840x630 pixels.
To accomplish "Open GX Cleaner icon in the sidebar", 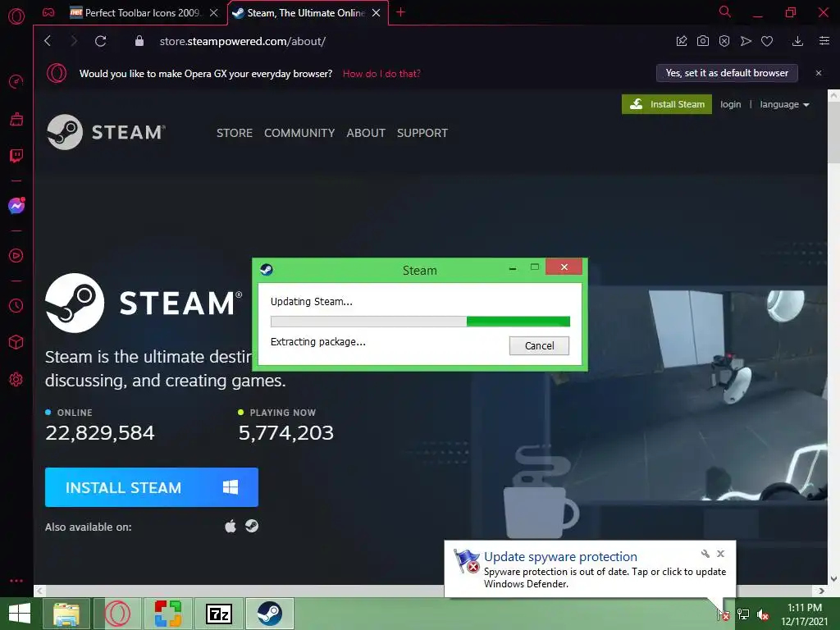I will click(16, 119).
